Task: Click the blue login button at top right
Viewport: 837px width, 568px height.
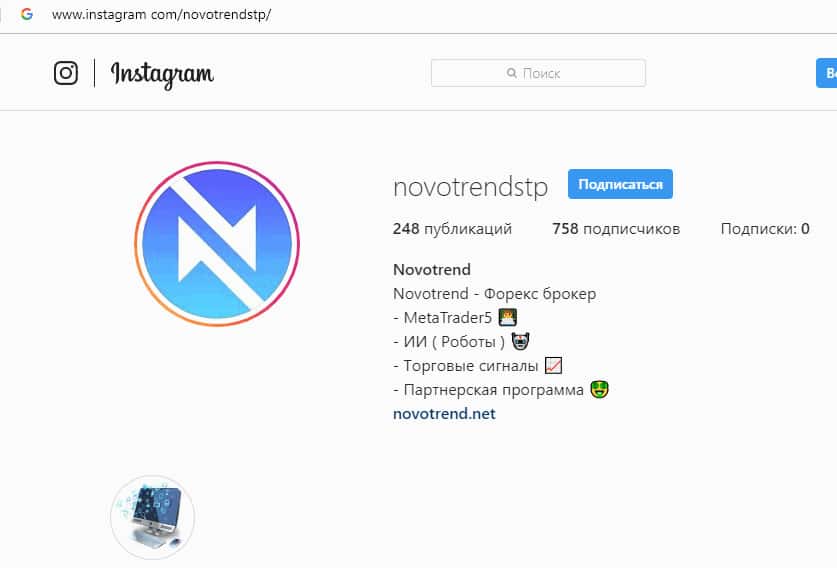Action: coord(826,73)
